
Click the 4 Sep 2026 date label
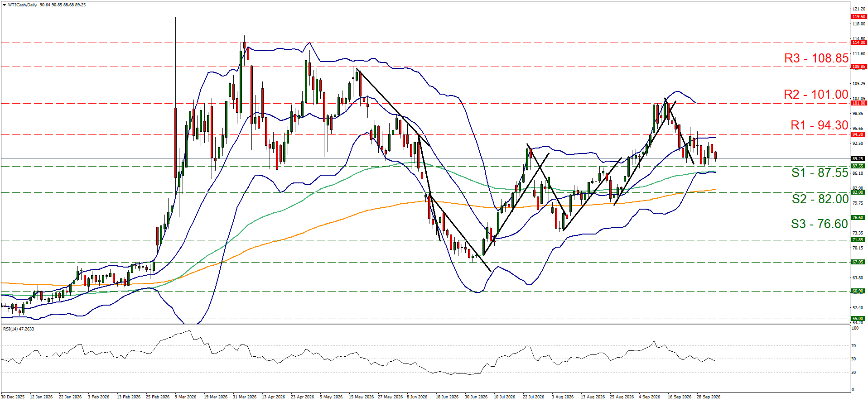[650, 397]
